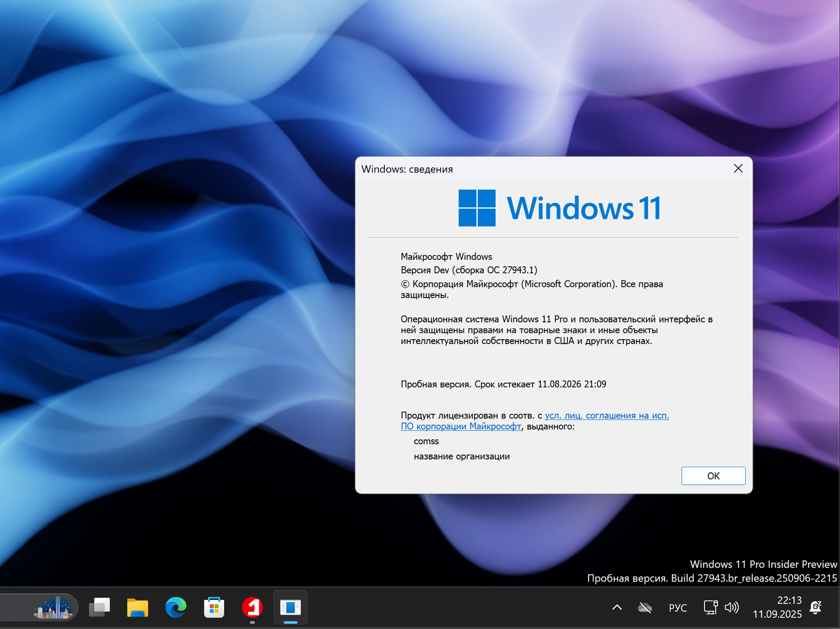Click the Task View icon
This screenshot has width=840, height=629.
(100, 607)
